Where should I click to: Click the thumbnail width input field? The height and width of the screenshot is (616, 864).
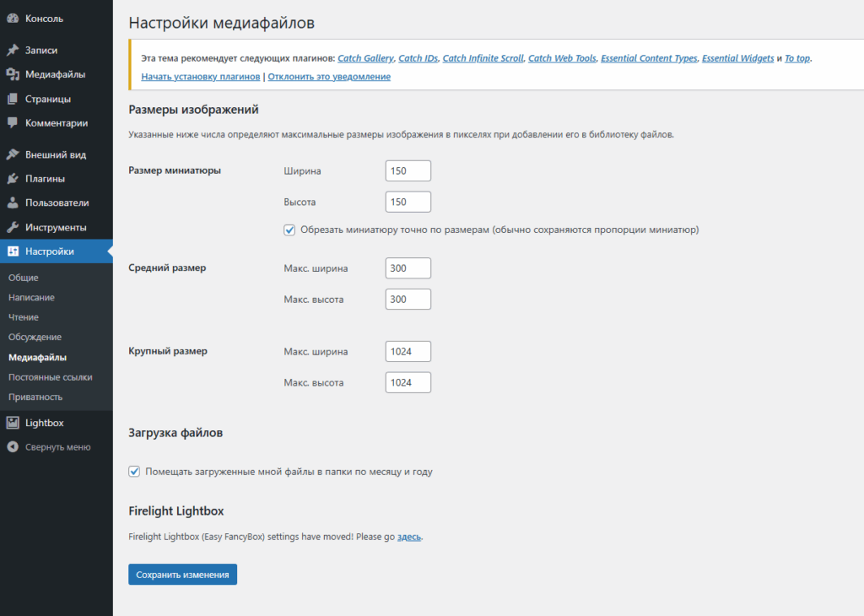click(408, 171)
